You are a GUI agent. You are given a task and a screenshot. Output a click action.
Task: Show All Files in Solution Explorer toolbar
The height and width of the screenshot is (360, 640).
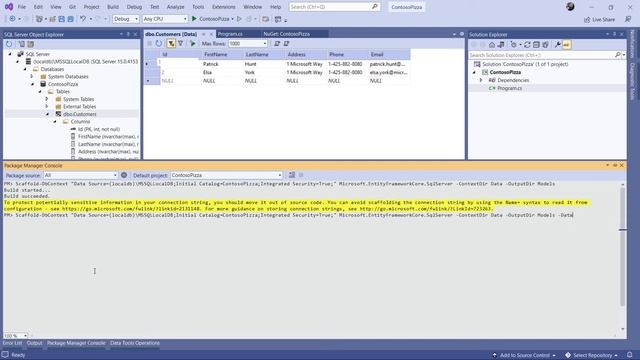[x=545, y=44]
